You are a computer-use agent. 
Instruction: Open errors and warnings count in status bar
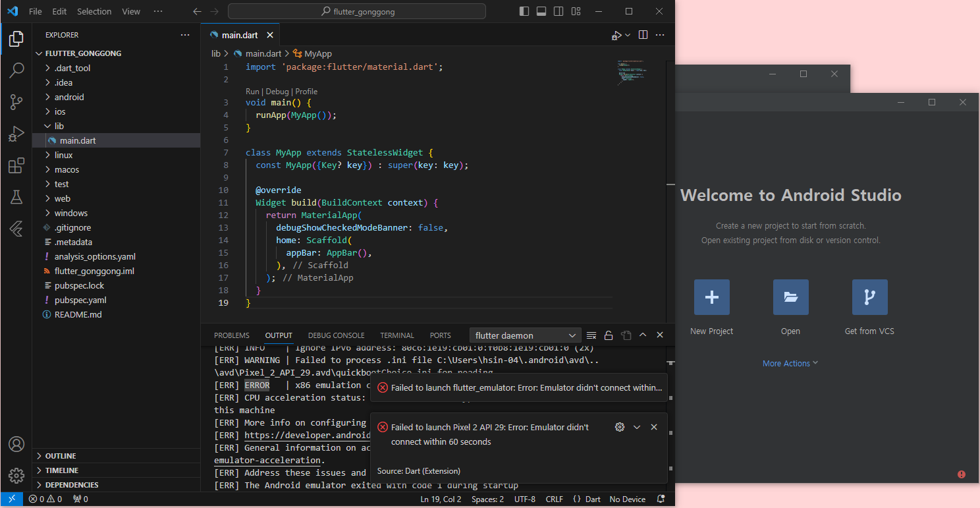[45, 499]
